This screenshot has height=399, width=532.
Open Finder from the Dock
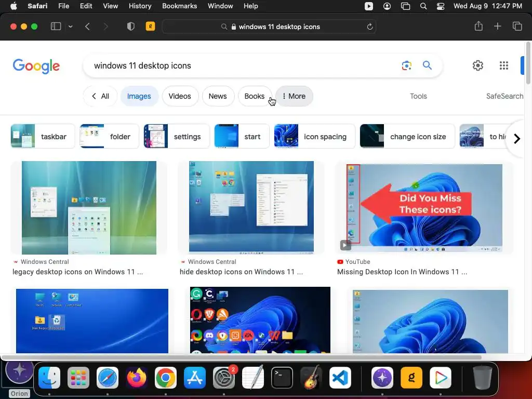click(49, 378)
